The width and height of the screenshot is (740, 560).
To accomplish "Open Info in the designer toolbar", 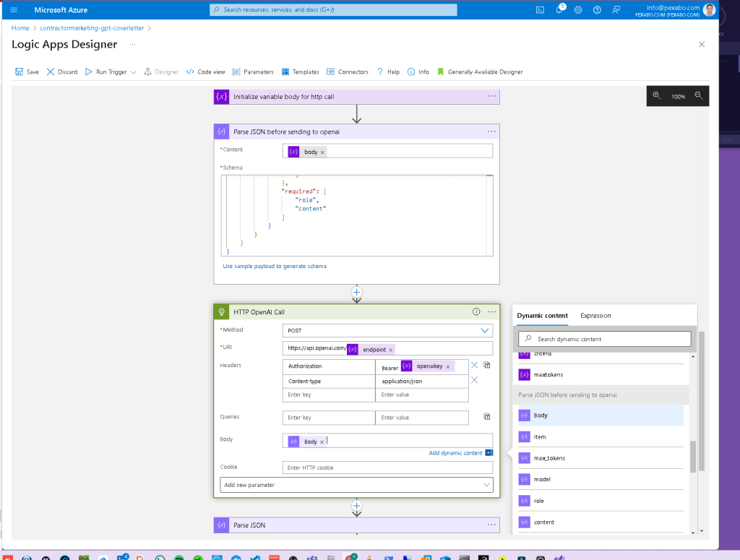I will [418, 72].
